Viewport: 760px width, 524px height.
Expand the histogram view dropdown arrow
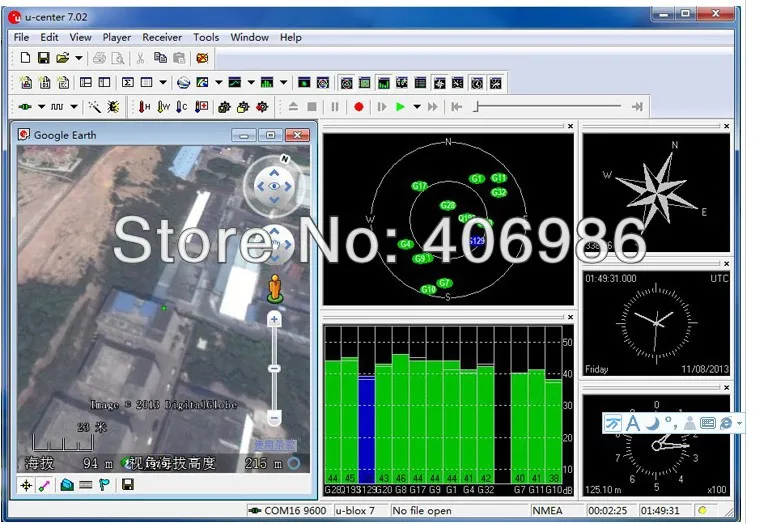click(284, 83)
